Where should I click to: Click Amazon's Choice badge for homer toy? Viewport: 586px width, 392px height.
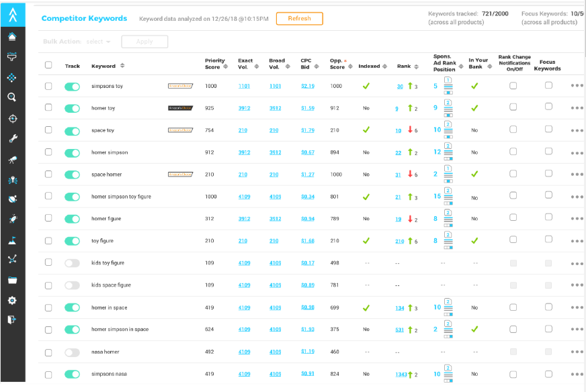(x=181, y=108)
